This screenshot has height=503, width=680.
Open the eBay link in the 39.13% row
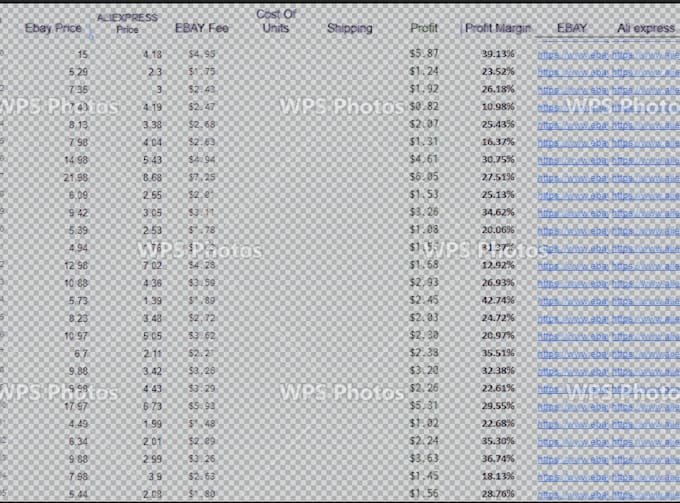pyautogui.click(x=572, y=55)
